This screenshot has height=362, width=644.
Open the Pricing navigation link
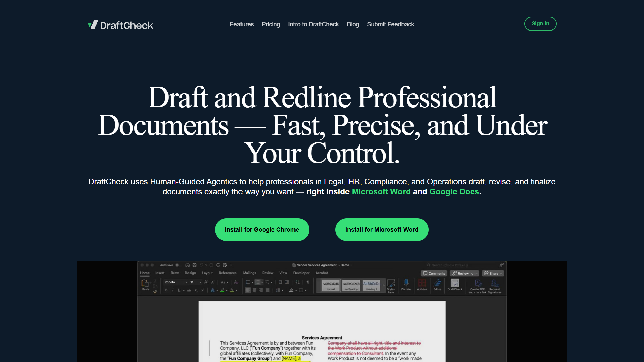[271, 24]
